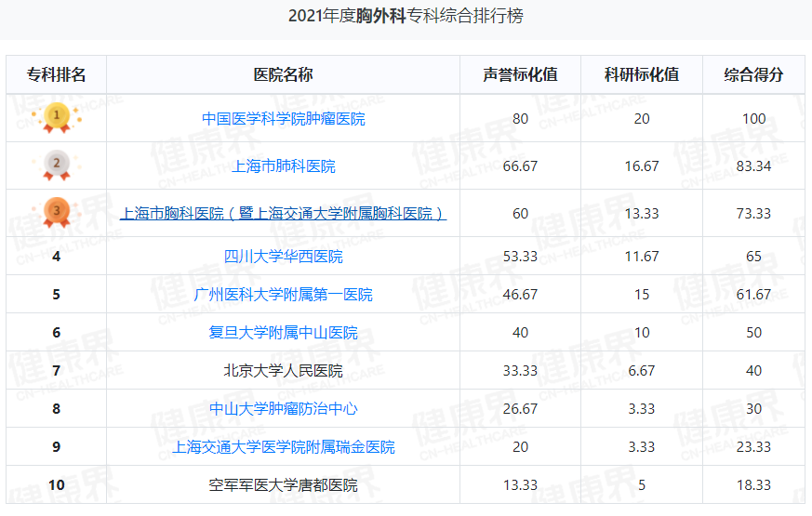Click the overall score 18.33 cell
The width and height of the screenshot is (812, 516).
coord(753,485)
